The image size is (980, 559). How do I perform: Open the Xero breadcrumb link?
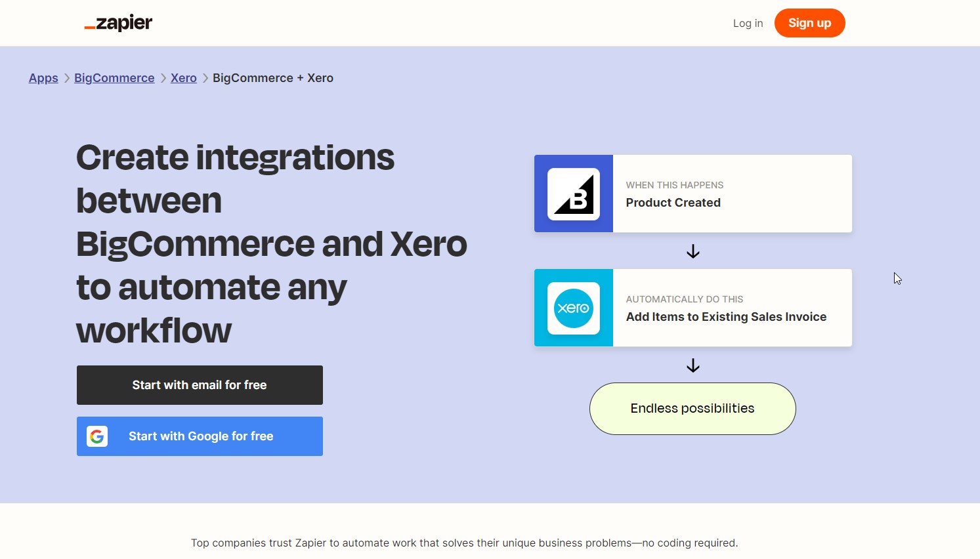pyautogui.click(x=184, y=78)
